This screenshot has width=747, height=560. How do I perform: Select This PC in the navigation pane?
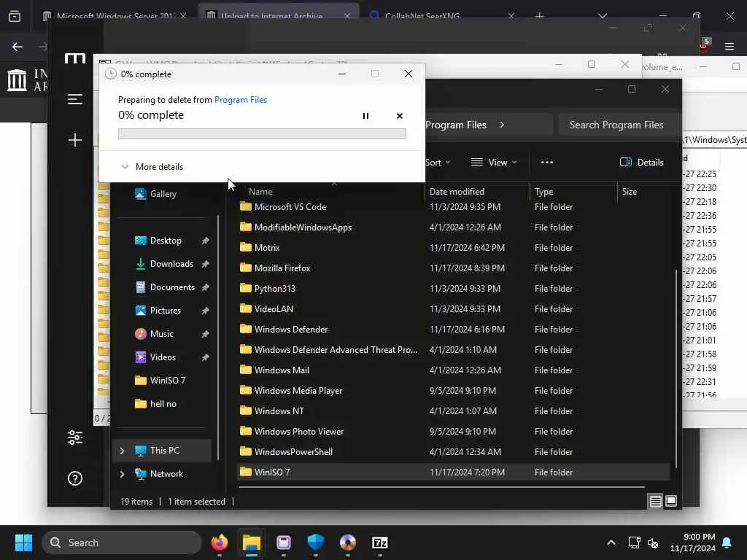(x=162, y=451)
